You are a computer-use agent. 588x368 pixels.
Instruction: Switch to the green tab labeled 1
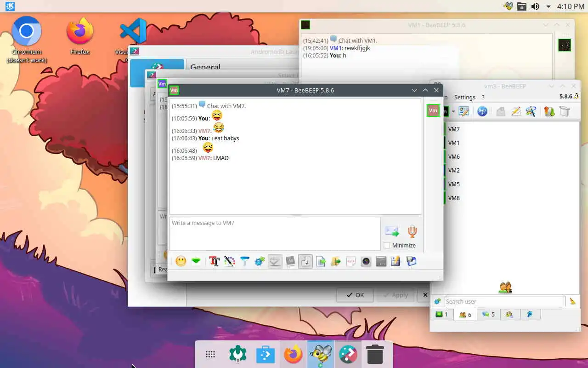[442, 315]
